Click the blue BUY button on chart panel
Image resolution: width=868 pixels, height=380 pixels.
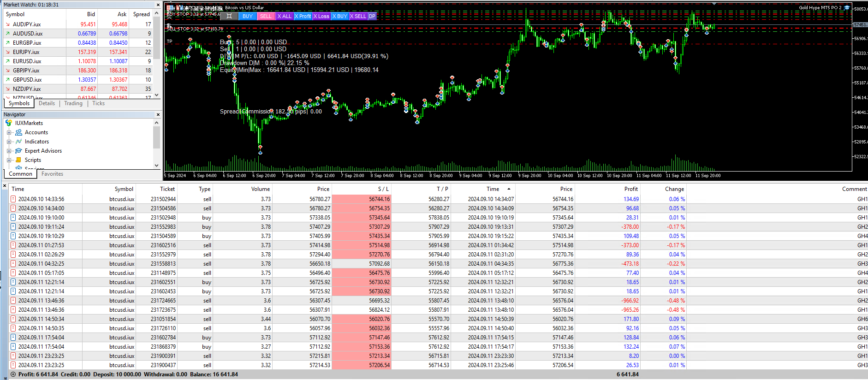pyautogui.click(x=248, y=16)
